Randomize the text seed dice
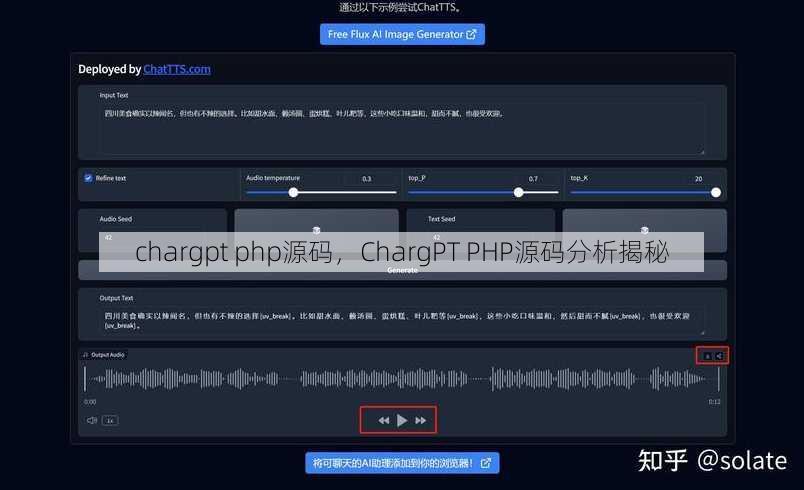804x490 pixels. (645, 230)
